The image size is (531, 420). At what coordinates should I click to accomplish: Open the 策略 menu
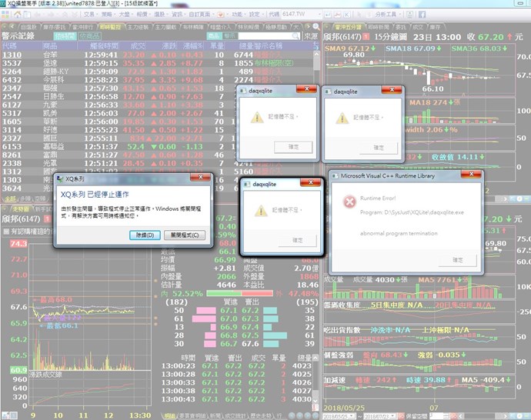[109, 14]
